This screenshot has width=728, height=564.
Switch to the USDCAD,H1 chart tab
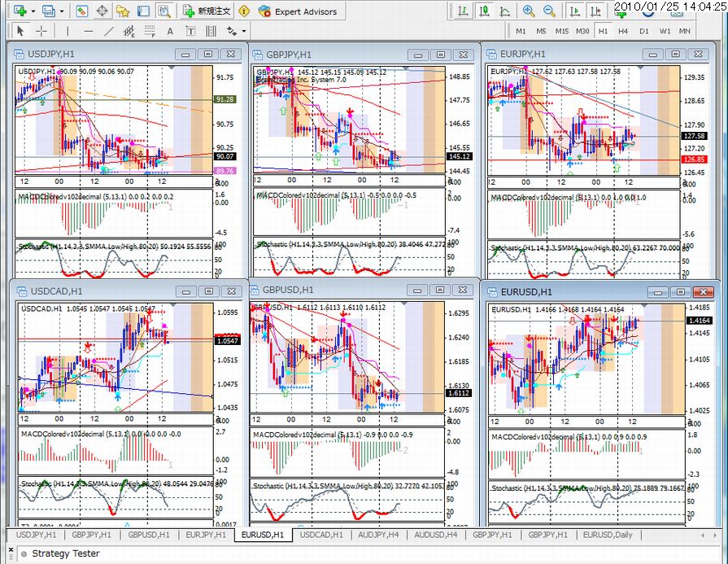(x=321, y=535)
